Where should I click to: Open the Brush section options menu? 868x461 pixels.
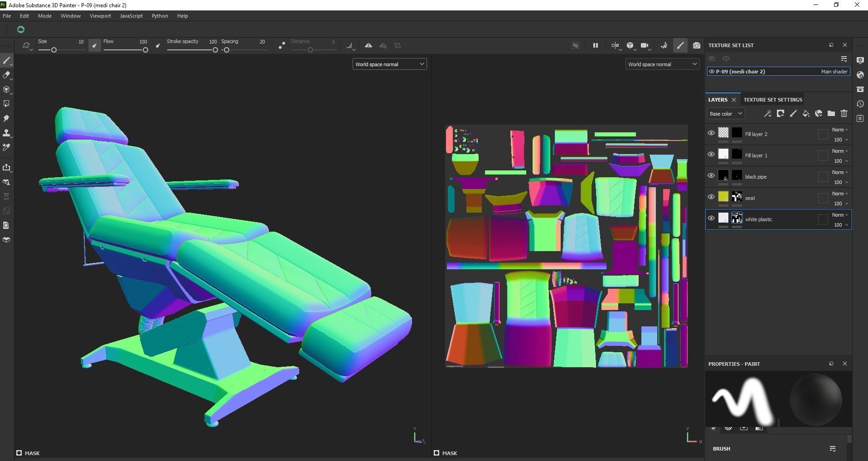(833, 449)
